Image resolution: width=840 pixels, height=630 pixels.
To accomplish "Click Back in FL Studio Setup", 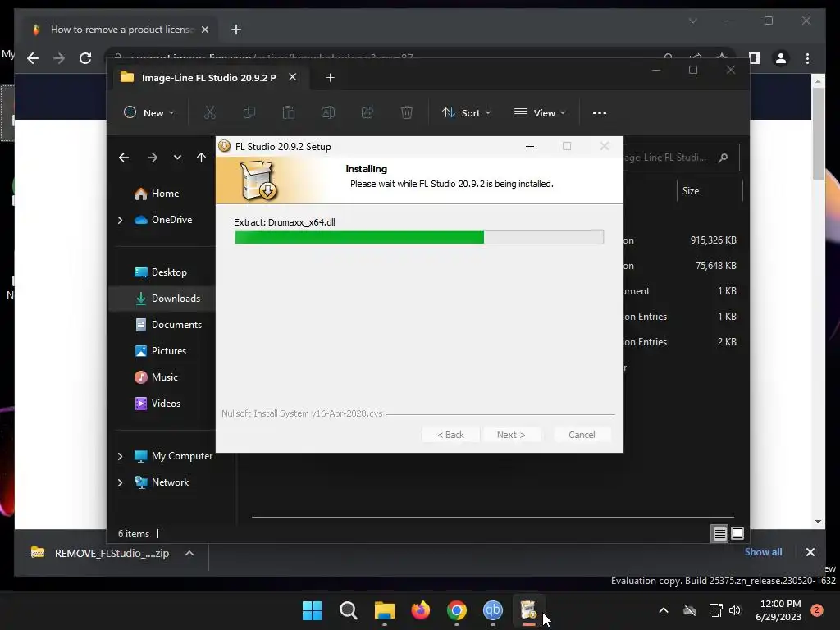I will tap(450, 435).
